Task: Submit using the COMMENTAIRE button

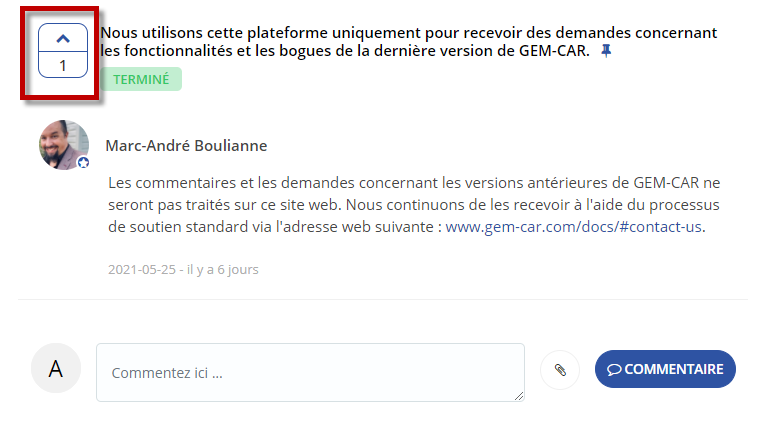Action: point(665,369)
